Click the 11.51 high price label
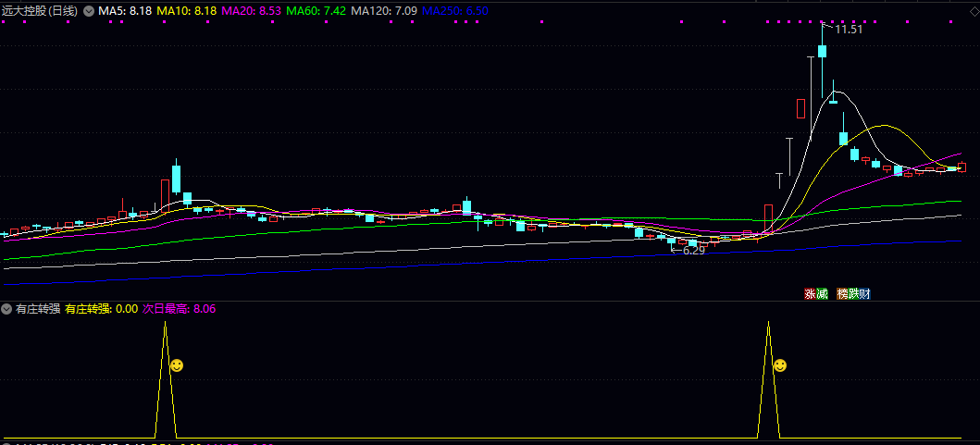This screenshot has width=980, height=445. (849, 29)
